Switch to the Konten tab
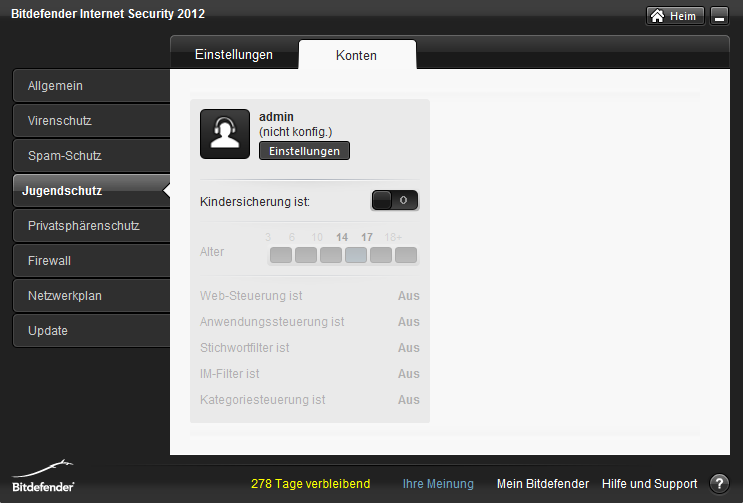 tap(357, 55)
